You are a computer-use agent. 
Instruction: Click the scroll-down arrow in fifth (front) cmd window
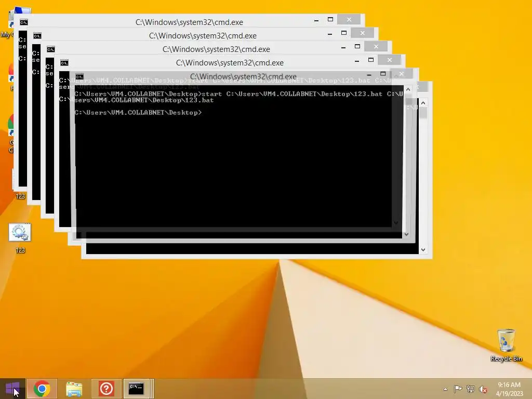point(406,234)
